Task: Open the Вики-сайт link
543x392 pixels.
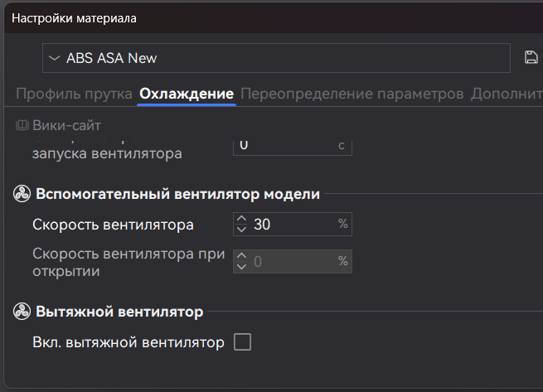Action: [x=66, y=127]
